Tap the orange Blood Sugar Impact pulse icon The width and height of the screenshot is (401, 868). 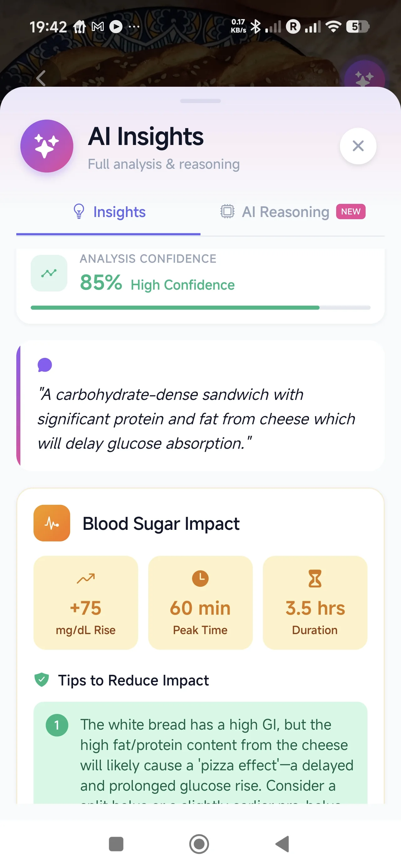click(52, 523)
